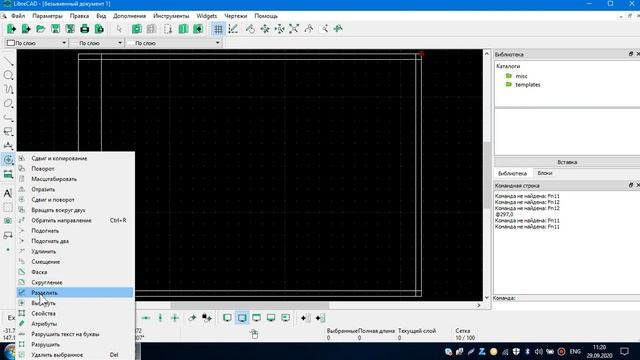This screenshot has width=640, height=360.
Task: Click the Open file folder icon
Action: [x=40, y=29]
